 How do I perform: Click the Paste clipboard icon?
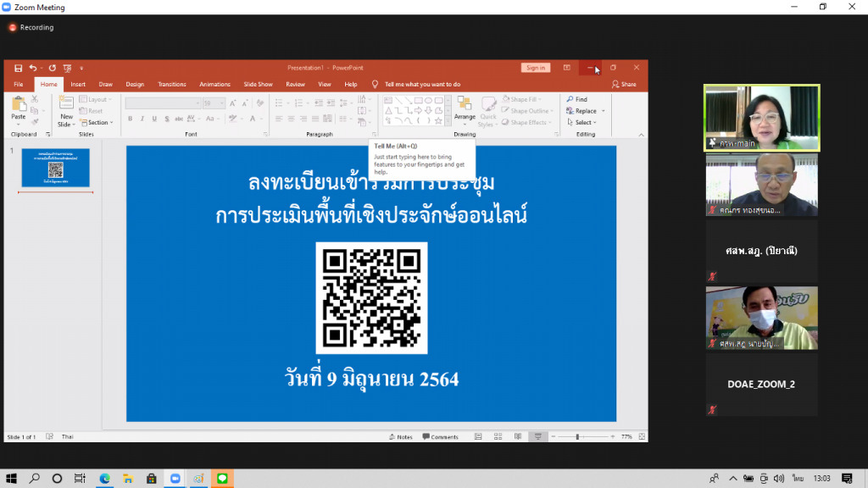19,104
